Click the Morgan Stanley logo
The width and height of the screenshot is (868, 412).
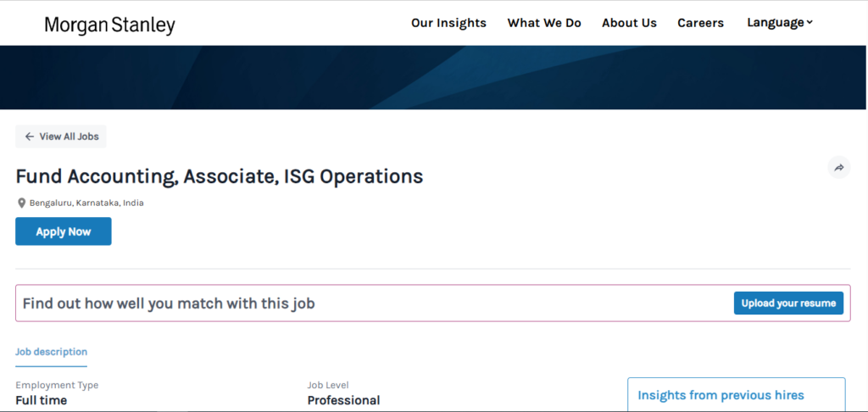109,25
